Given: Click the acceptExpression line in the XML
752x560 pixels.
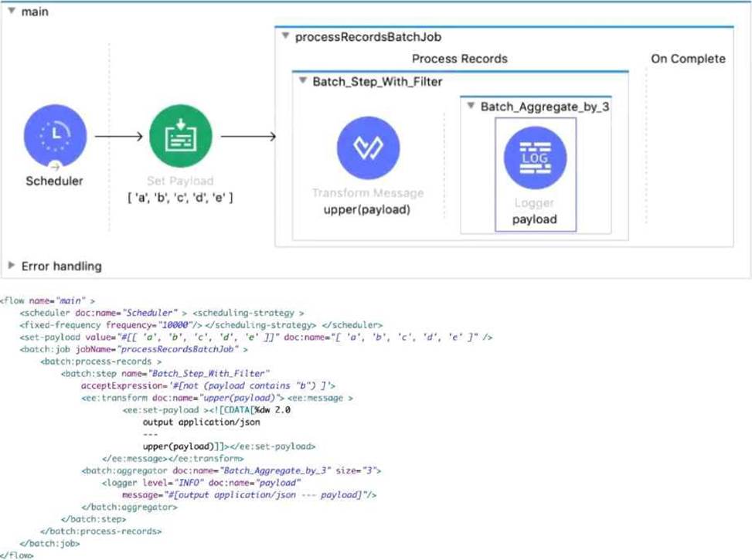Looking at the screenshot, I should pyautogui.click(x=207, y=385).
